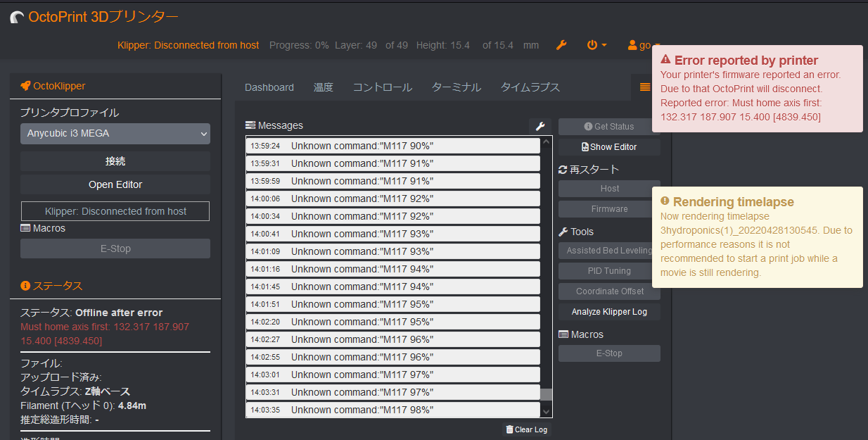Select the 14:03:01 "M117 97%" message

point(392,375)
